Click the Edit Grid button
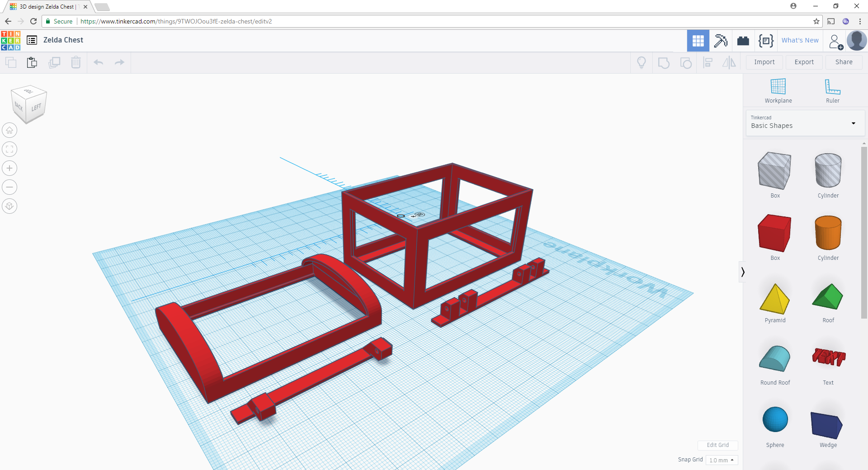 coord(717,445)
